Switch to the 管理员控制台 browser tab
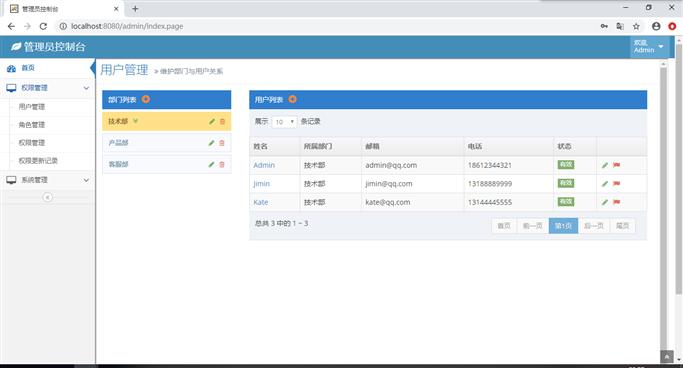Viewport: 683px width, 368px height. coord(64,9)
